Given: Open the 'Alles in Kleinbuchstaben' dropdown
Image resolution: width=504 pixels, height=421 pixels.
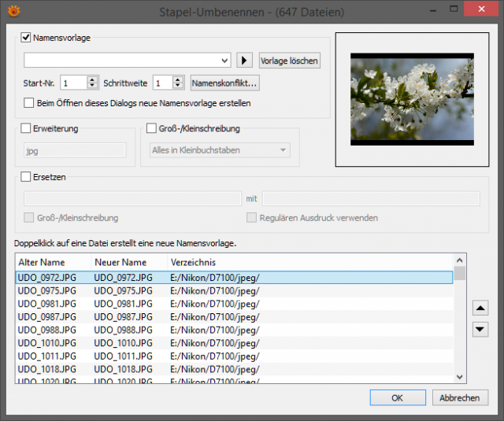Looking at the screenshot, I should click(x=220, y=150).
